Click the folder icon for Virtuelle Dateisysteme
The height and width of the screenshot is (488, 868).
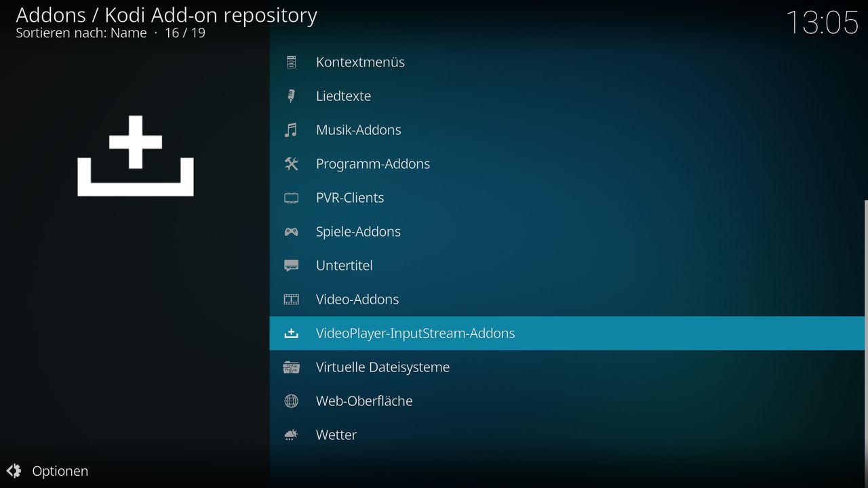291,367
